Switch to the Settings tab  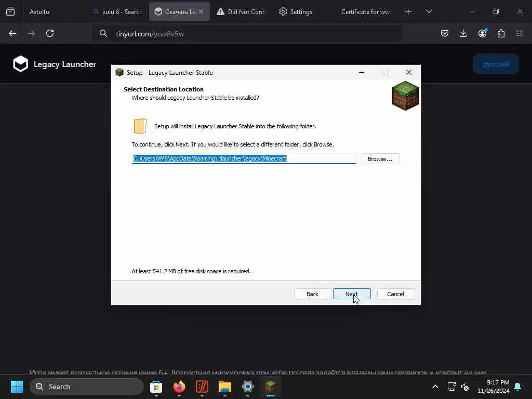[x=296, y=11]
